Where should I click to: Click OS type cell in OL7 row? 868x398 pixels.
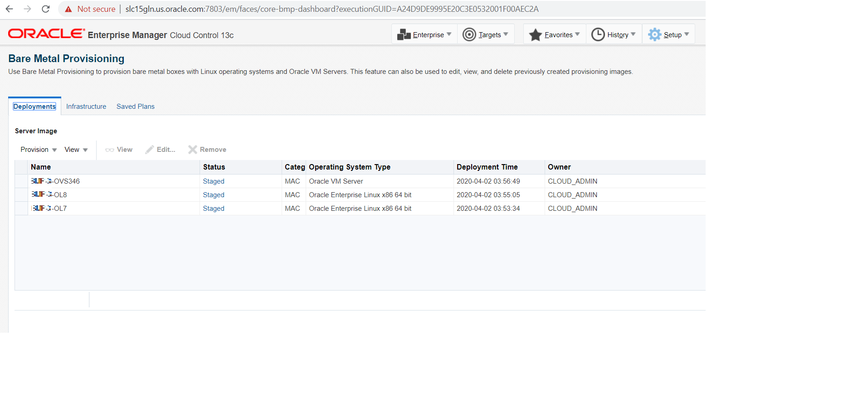click(x=361, y=209)
